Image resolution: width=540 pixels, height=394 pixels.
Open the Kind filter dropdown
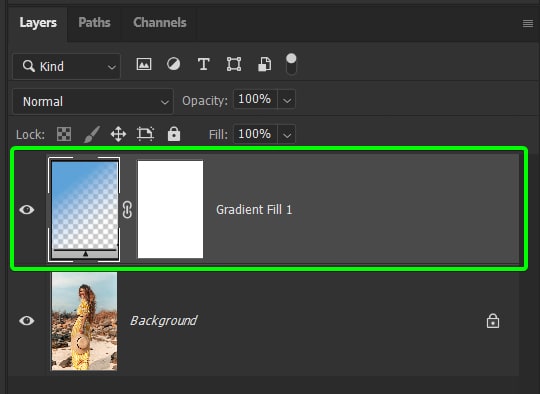coord(67,66)
